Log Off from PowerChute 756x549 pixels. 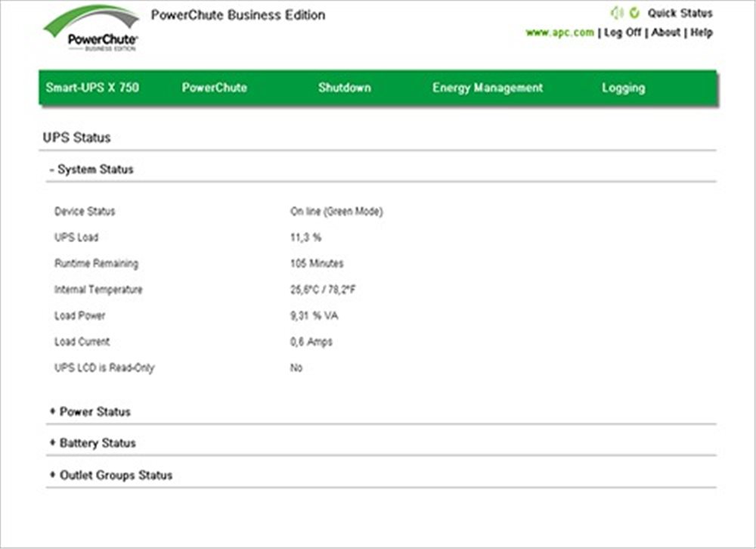point(621,33)
